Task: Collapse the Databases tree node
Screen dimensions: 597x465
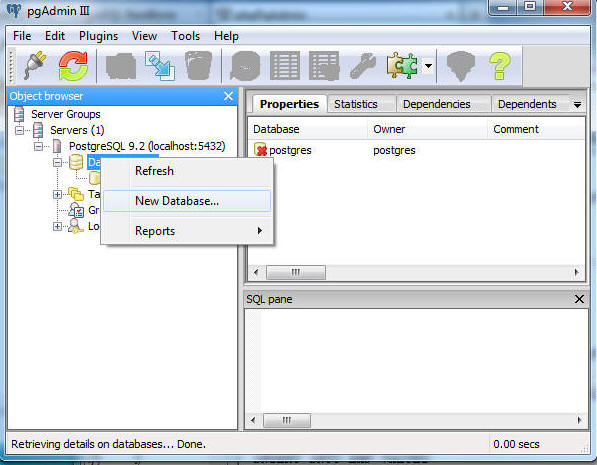Action: pos(57,163)
